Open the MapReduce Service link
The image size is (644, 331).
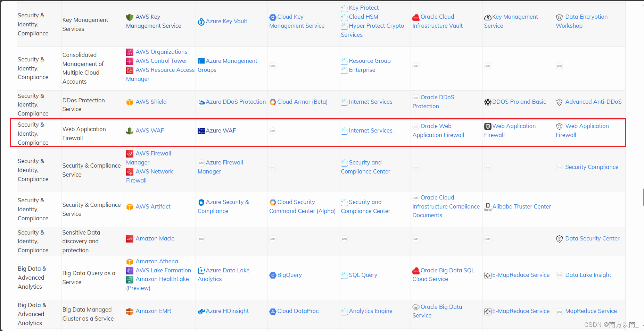(591, 311)
